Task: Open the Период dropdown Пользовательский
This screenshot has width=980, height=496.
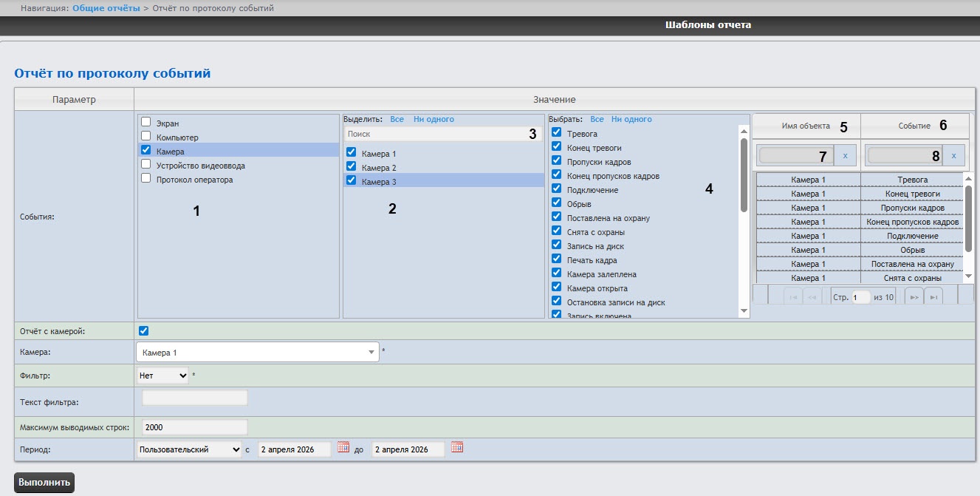Action: [x=190, y=449]
